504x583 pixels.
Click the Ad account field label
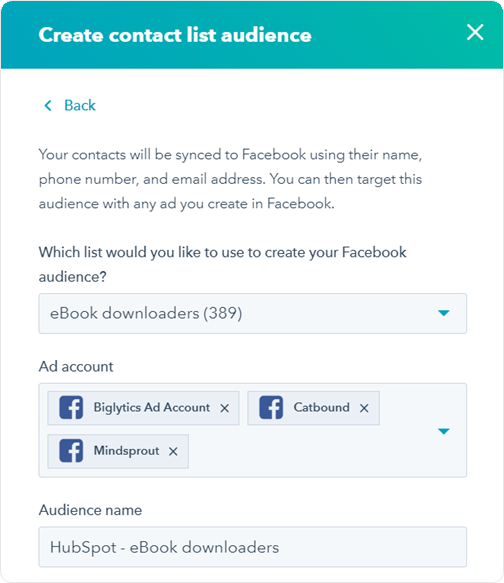pos(76,367)
